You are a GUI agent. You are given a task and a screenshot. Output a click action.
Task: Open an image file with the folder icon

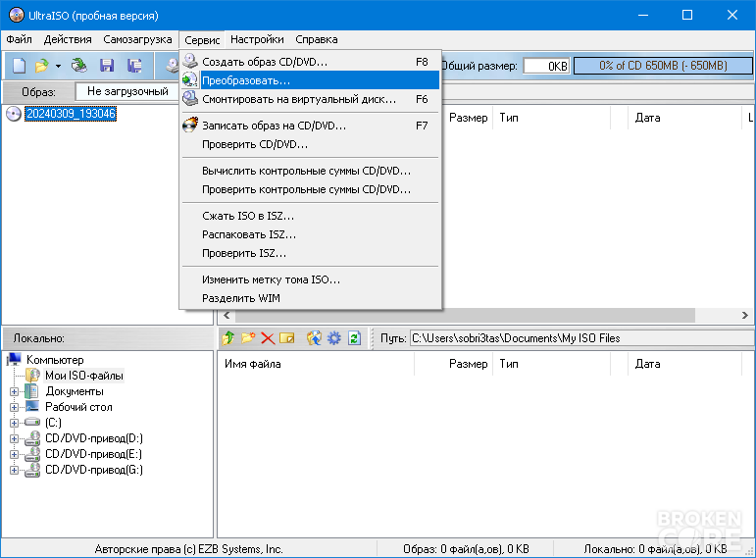coord(42,66)
